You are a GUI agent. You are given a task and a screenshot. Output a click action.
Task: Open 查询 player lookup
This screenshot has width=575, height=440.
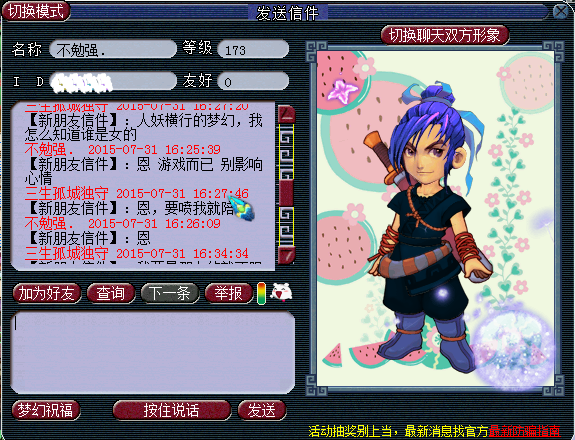tap(111, 293)
